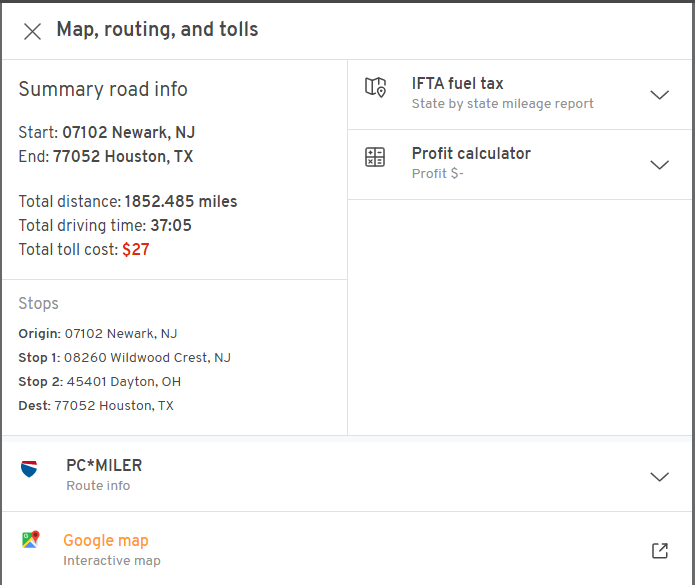Select the $27 total toll cost
Screen dimensions: 695x585
tap(136, 250)
